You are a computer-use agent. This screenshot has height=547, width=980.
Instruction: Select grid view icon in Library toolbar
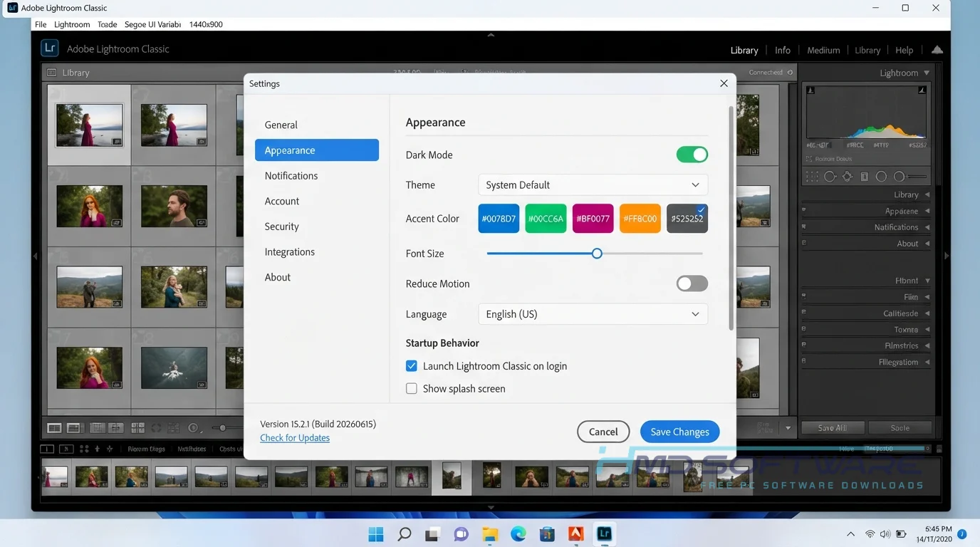click(x=54, y=428)
